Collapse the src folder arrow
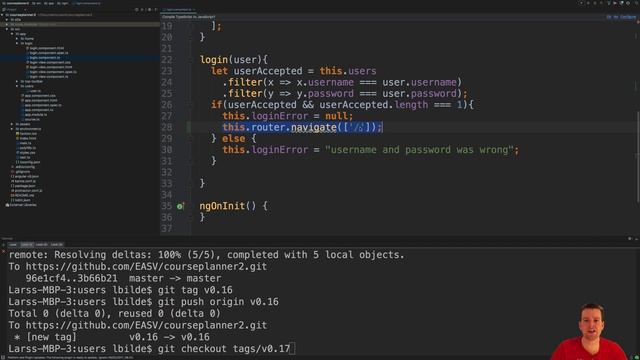640x360 pixels. pyautogui.click(x=7, y=29)
